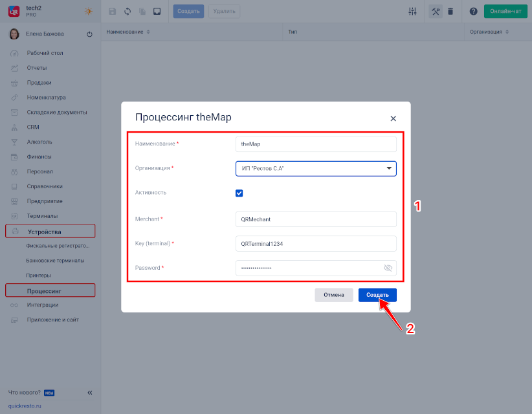Click the Наименование input field
This screenshot has width=532, height=414.
pos(316,144)
